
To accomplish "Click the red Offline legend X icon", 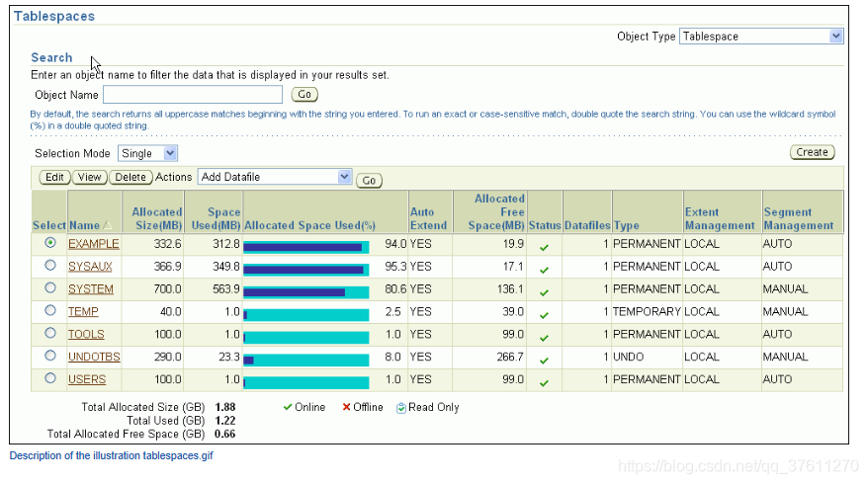I will (x=347, y=407).
